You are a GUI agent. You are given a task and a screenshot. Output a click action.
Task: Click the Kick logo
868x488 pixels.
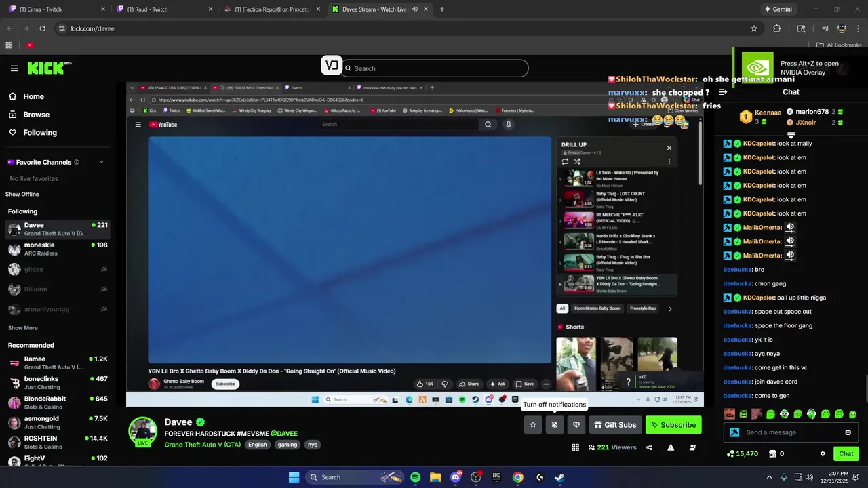click(50, 68)
